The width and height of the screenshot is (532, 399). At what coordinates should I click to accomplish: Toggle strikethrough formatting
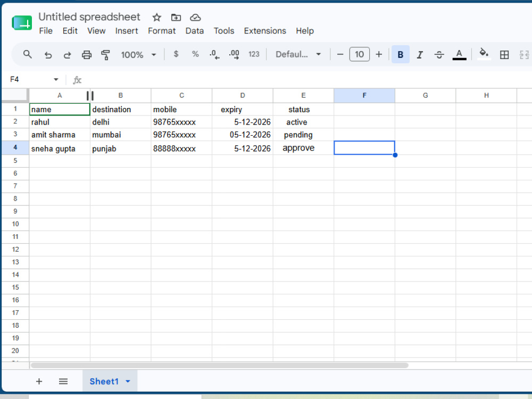click(x=439, y=55)
